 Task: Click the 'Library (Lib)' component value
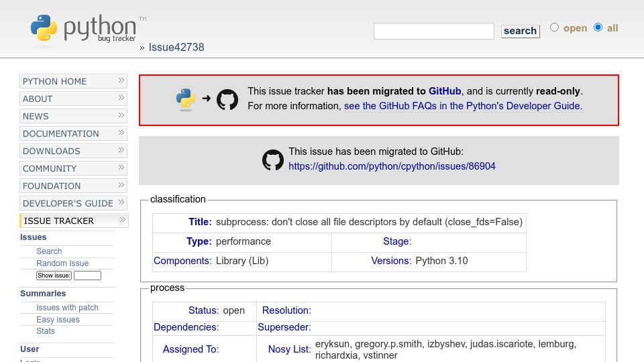242,261
